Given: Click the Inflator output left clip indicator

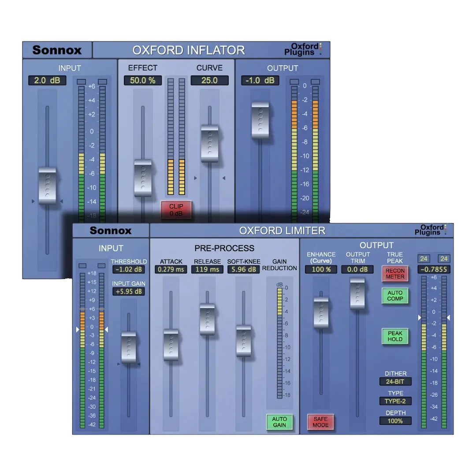Looking at the screenshot, I should (294, 82).
